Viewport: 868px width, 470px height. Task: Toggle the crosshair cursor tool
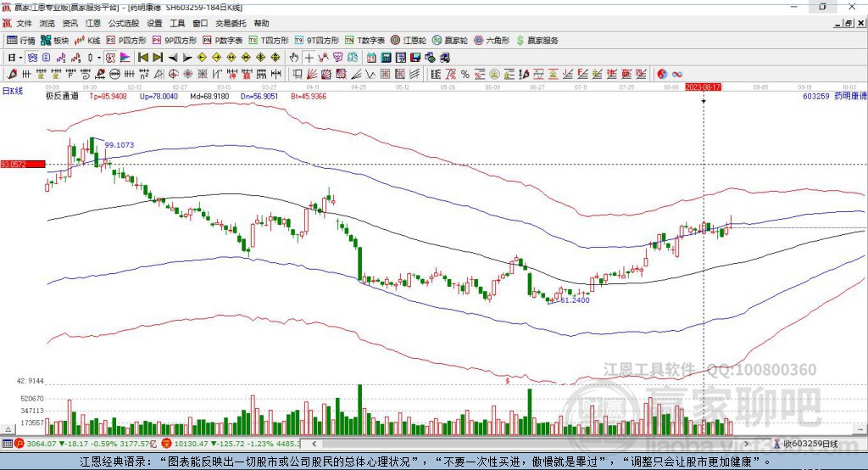tap(309, 58)
